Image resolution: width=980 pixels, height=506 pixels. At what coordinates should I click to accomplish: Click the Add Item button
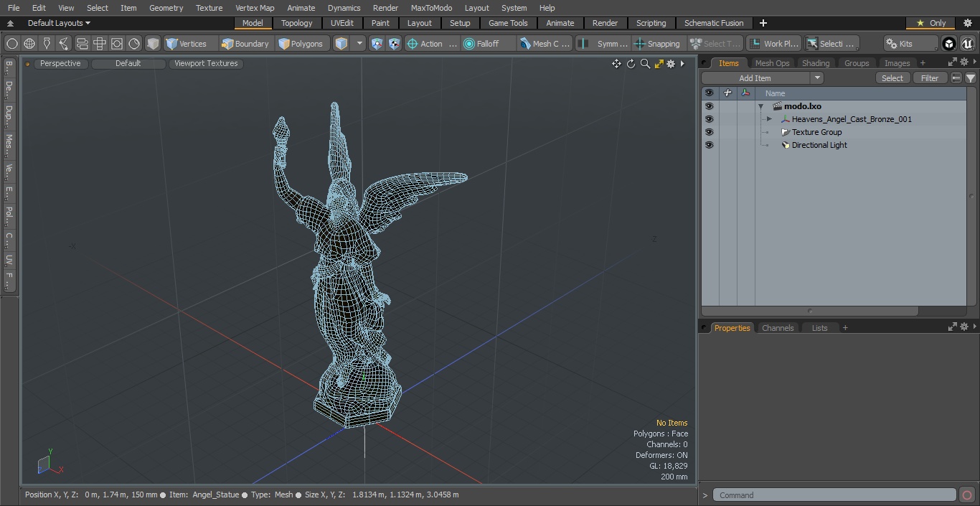pyautogui.click(x=756, y=78)
